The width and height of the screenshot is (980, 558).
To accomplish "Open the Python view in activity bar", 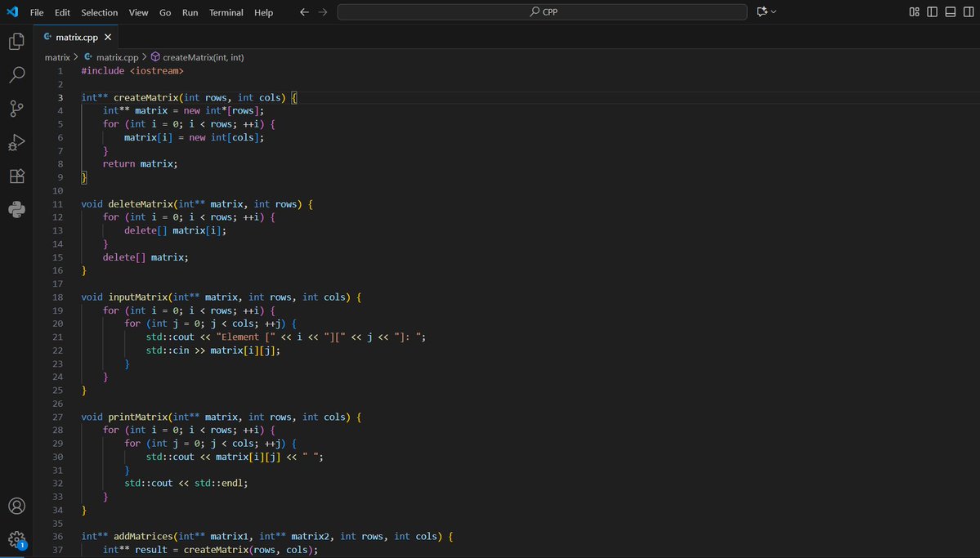I will pos(17,209).
